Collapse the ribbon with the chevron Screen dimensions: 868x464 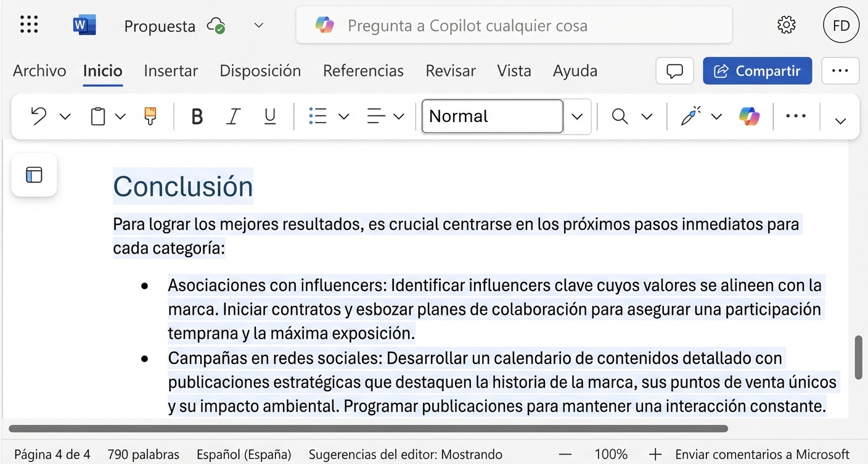pyautogui.click(x=840, y=120)
